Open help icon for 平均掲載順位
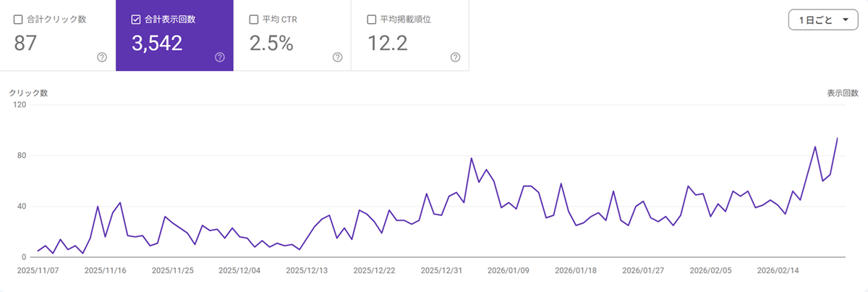868x292 pixels. (x=455, y=57)
